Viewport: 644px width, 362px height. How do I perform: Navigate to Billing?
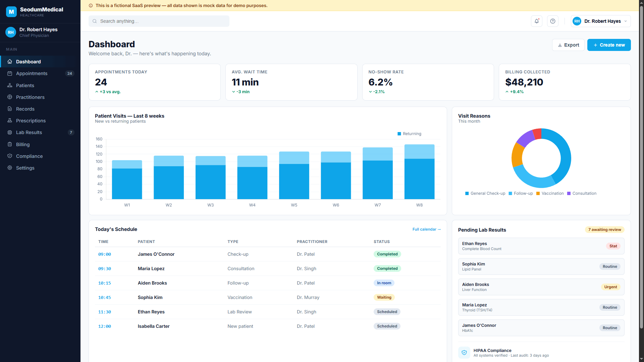[40, 144]
